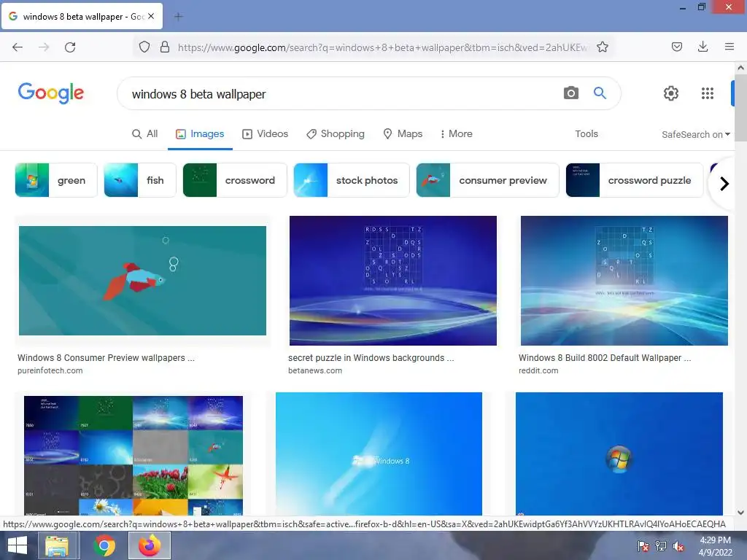The height and width of the screenshot is (560, 747).
Task: Close the 'windows 8 beta wallpaper' tab
Action: click(x=151, y=16)
